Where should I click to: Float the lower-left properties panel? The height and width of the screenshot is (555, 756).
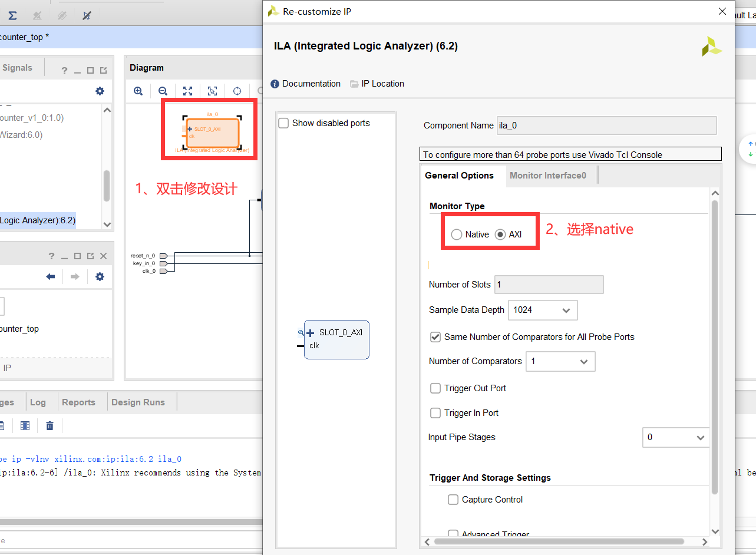coord(90,256)
